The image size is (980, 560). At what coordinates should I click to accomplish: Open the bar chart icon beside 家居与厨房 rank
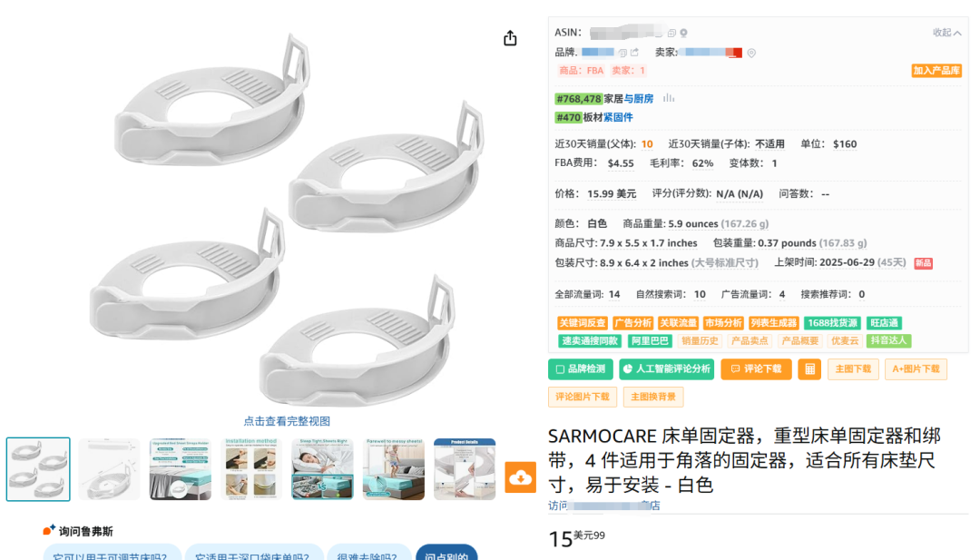669,98
